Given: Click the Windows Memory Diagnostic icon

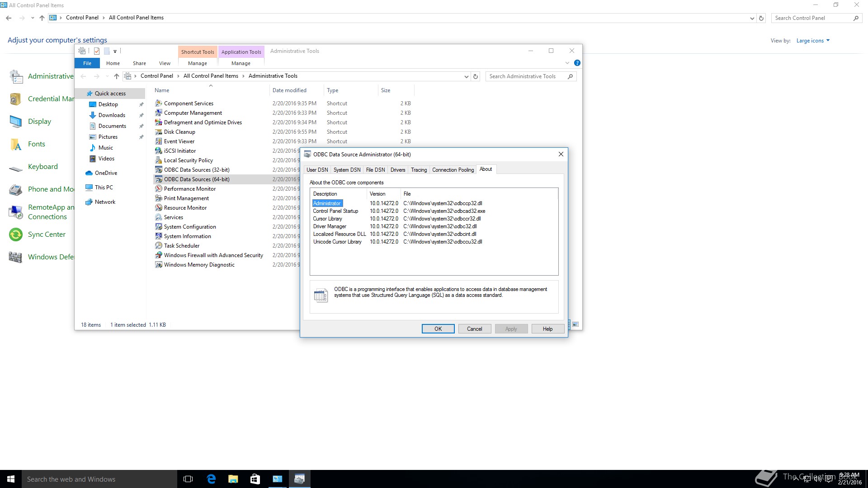Looking at the screenshot, I should click(158, 265).
